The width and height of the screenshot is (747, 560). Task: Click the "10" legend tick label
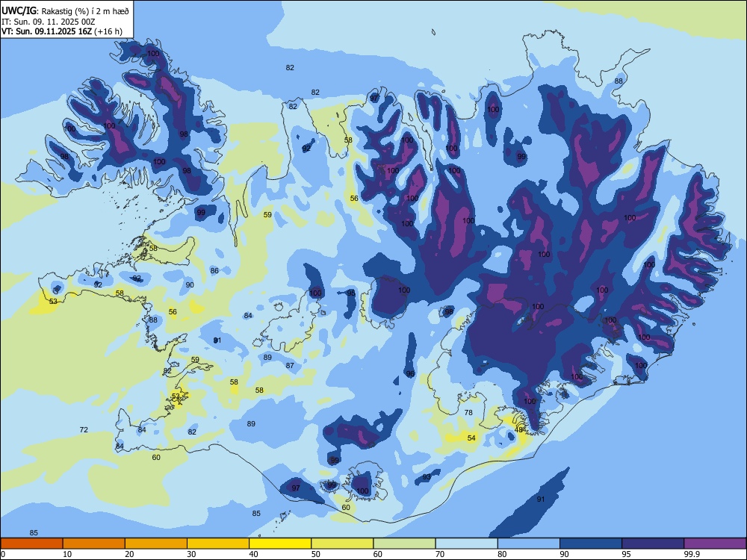coord(67,554)
